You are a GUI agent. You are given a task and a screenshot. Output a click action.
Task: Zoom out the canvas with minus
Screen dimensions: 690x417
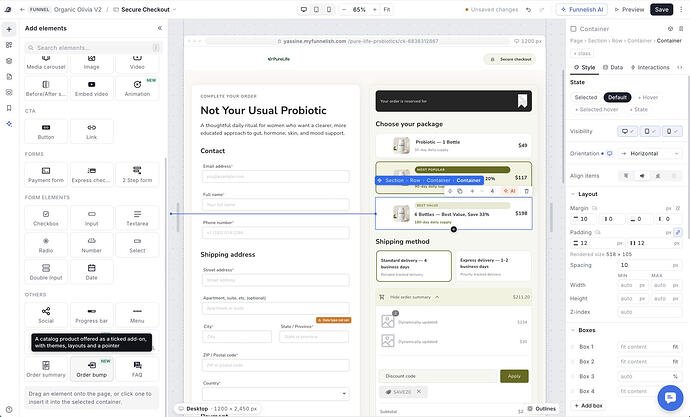tap(344, 9)
